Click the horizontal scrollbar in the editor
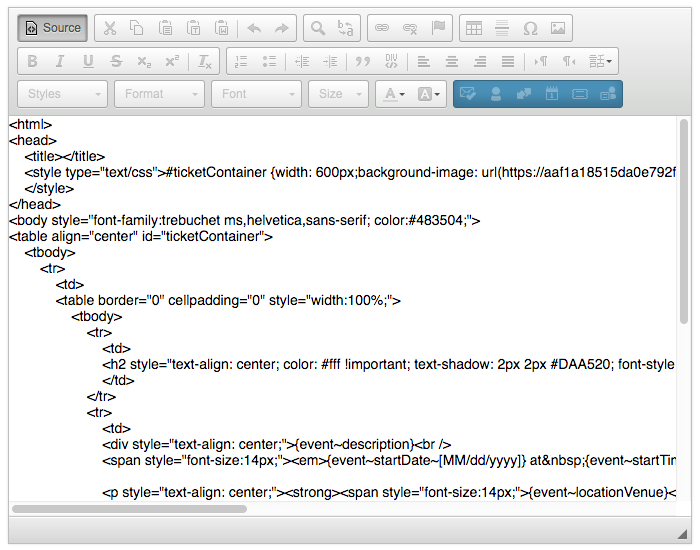 [128, 509]
